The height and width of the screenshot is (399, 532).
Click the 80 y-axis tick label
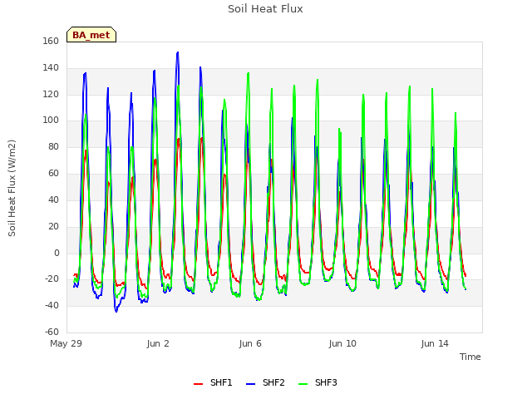click(x=53, y=146)
